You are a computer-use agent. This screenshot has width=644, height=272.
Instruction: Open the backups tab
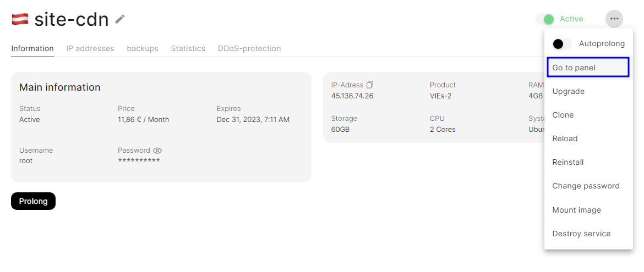[x=143, y=48]
